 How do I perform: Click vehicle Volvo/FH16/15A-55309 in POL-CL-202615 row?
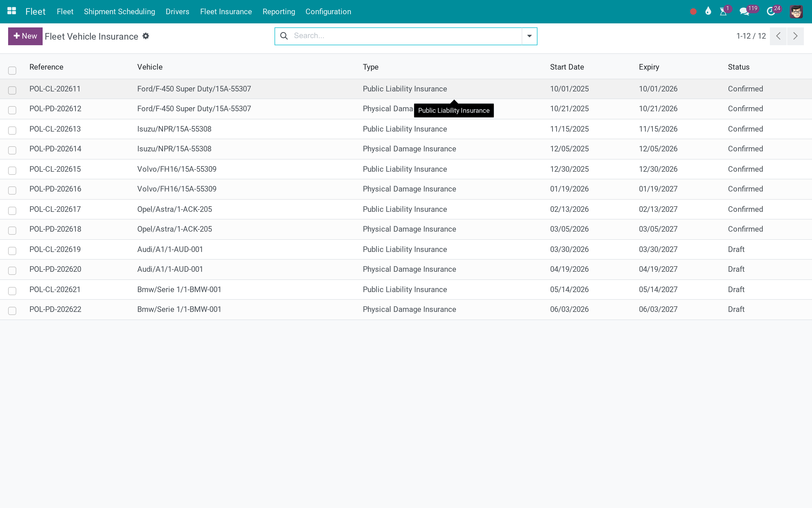177,169
